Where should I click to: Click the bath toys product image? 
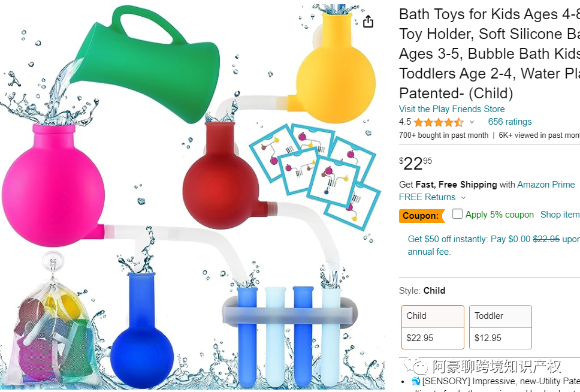[192, 196]
